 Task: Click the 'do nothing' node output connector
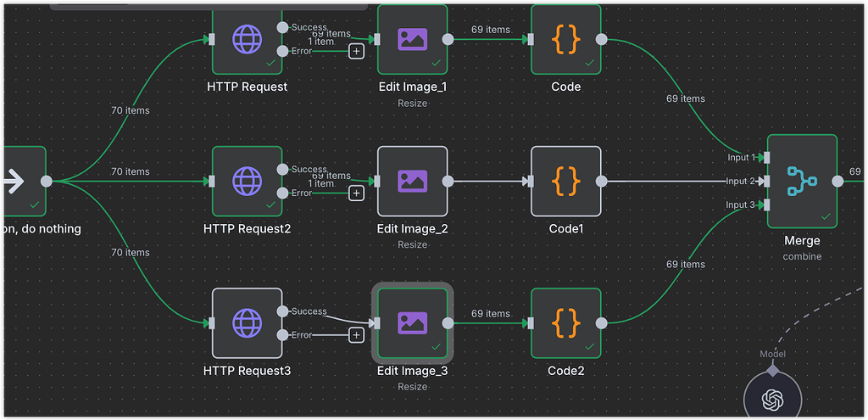47,182
